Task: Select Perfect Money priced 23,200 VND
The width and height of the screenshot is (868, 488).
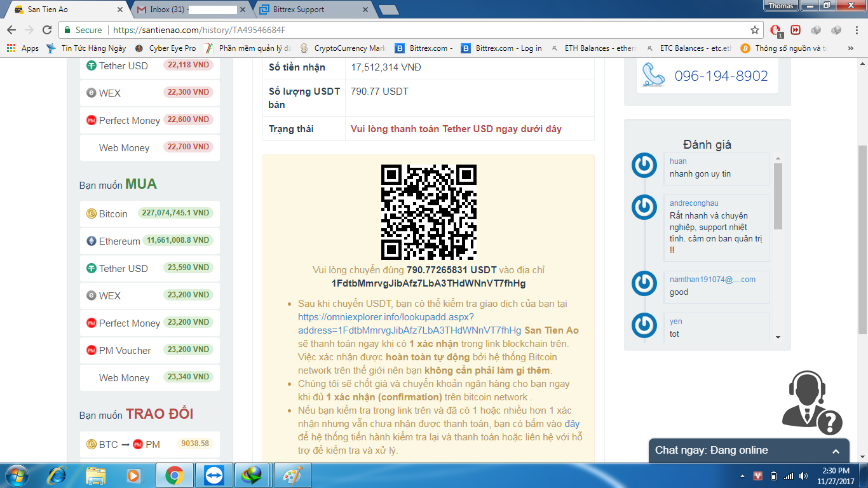Action: [150, 323]
